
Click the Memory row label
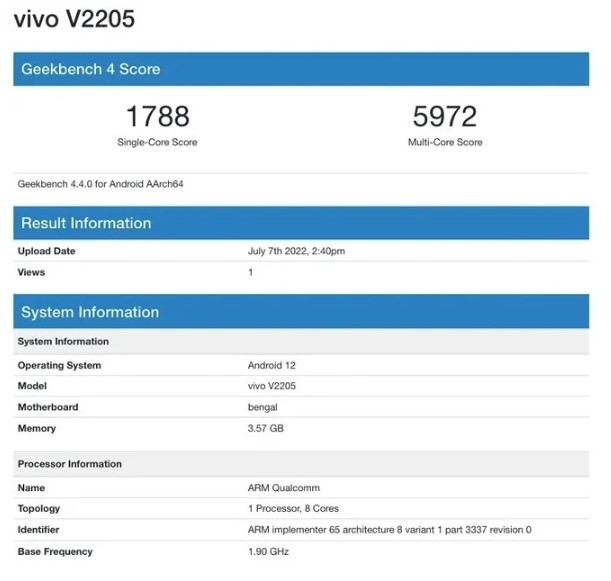[37, 429]
